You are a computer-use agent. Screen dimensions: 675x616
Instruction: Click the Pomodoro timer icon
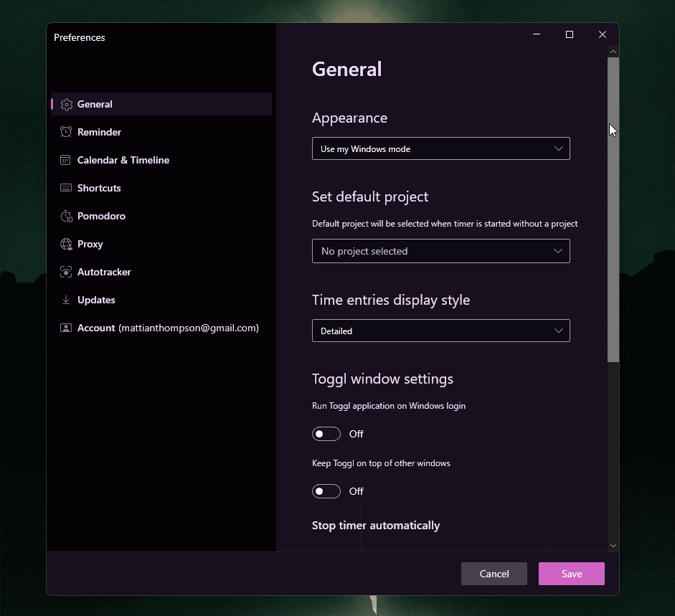tap(66, 216)
